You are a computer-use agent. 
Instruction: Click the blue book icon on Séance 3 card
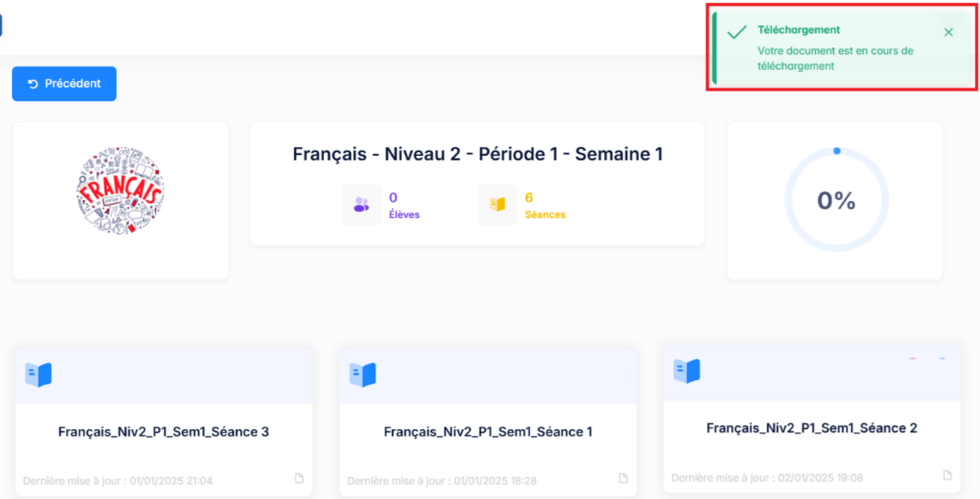point(38,375)
